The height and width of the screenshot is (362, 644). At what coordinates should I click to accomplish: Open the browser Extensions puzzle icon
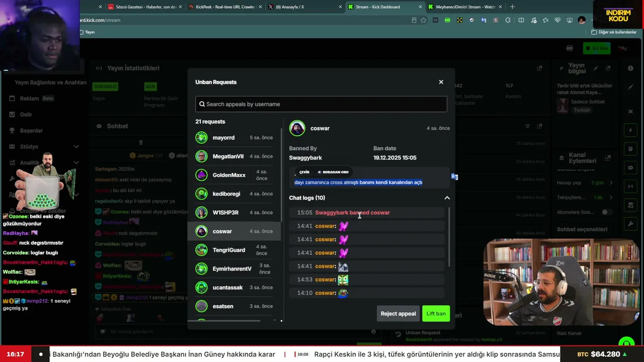tap(508, 20)
